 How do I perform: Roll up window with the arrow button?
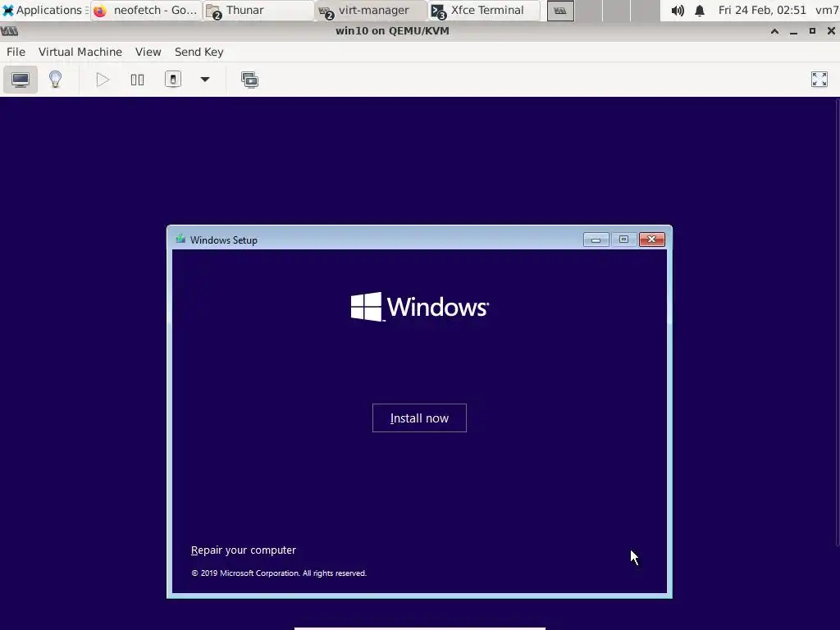click(x=774, y=31)
